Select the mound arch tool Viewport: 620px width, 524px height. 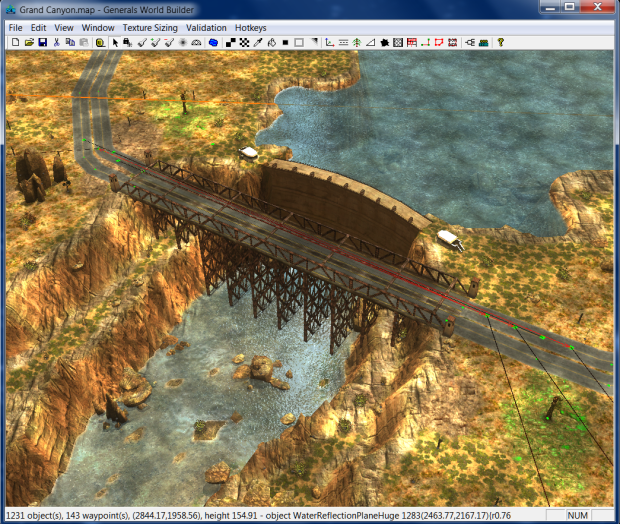pyautogui.click(x=196, y=42)
